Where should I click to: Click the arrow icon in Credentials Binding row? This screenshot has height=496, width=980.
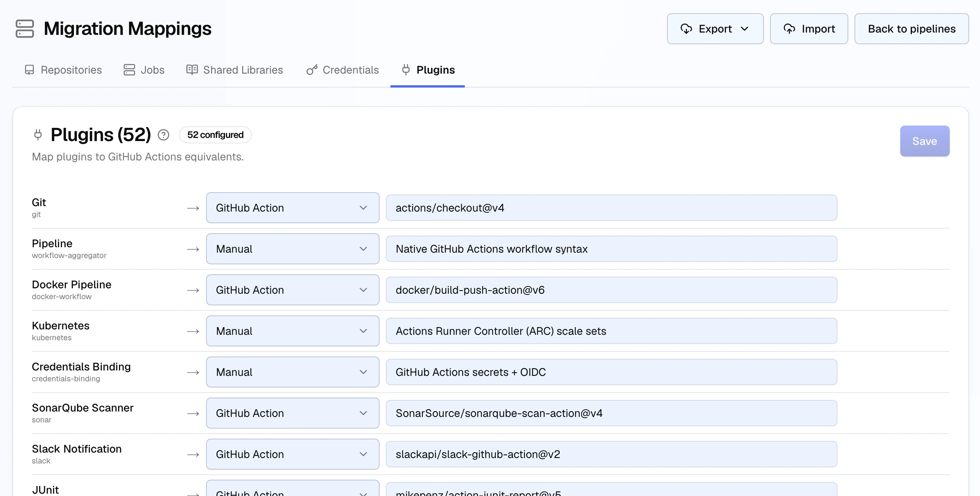point(193,372)
